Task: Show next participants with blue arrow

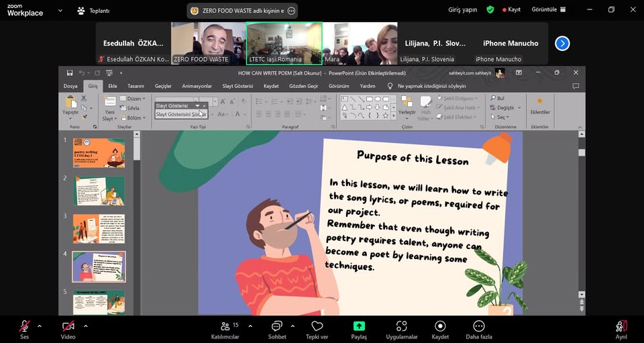Action: [562, 43]
